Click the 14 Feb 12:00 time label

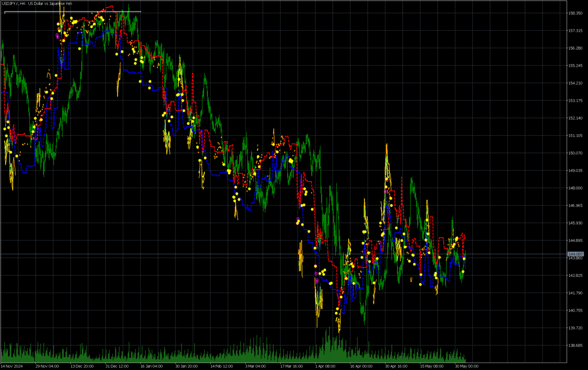[x=222, y=366]
